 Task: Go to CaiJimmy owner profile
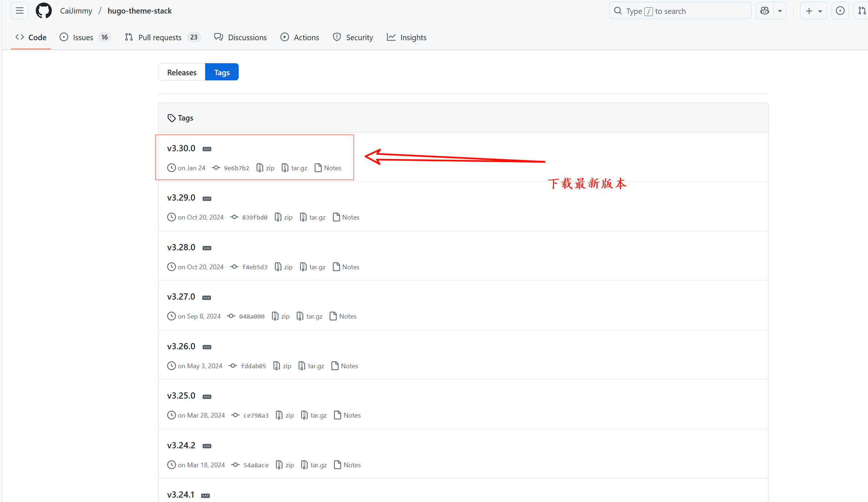[x=76, y=11]
